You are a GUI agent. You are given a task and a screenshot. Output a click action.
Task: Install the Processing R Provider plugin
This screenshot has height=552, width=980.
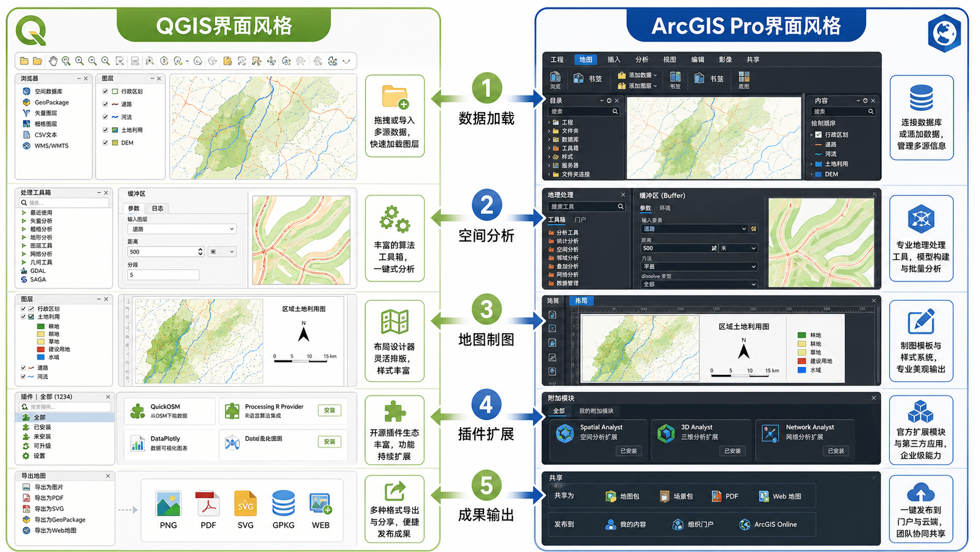(329, 411)
